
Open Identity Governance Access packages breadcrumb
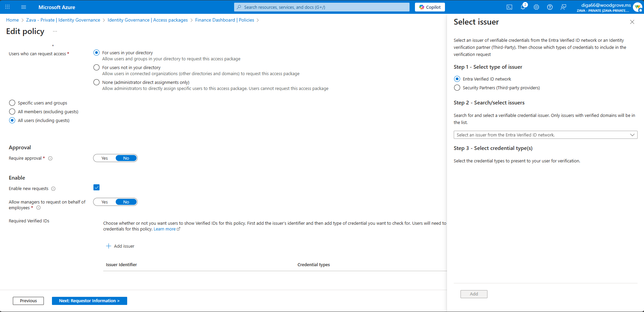148,20
